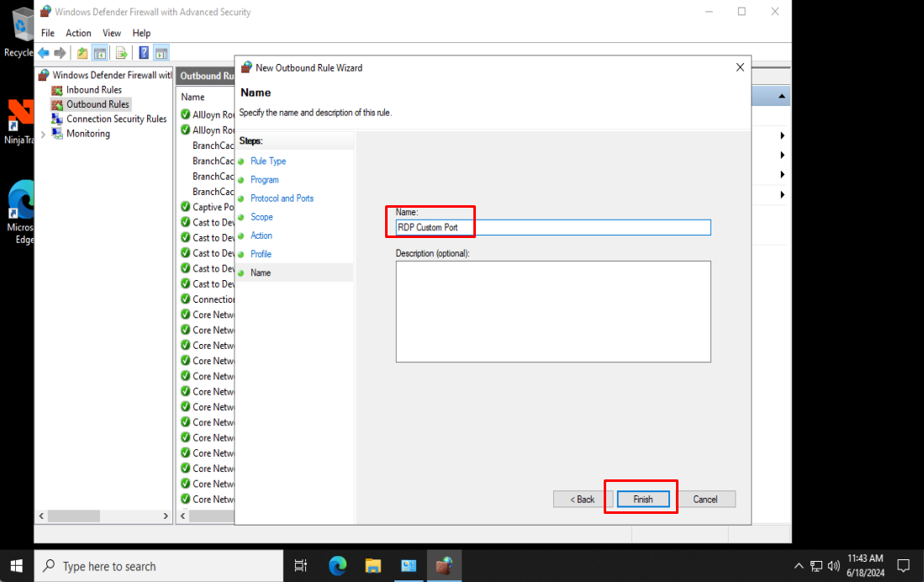Open the View menu
The width and height of the screenshot is (924, 582).
coord(111,33)
